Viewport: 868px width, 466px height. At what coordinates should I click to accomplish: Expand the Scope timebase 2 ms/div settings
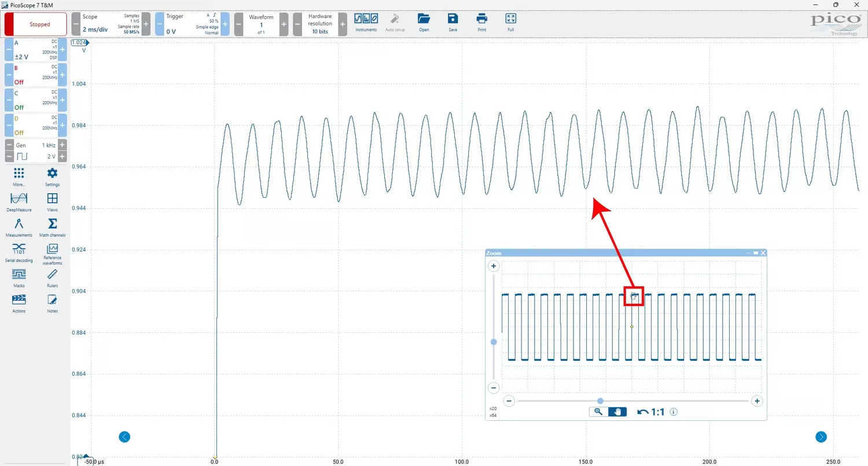coord(110,24)
